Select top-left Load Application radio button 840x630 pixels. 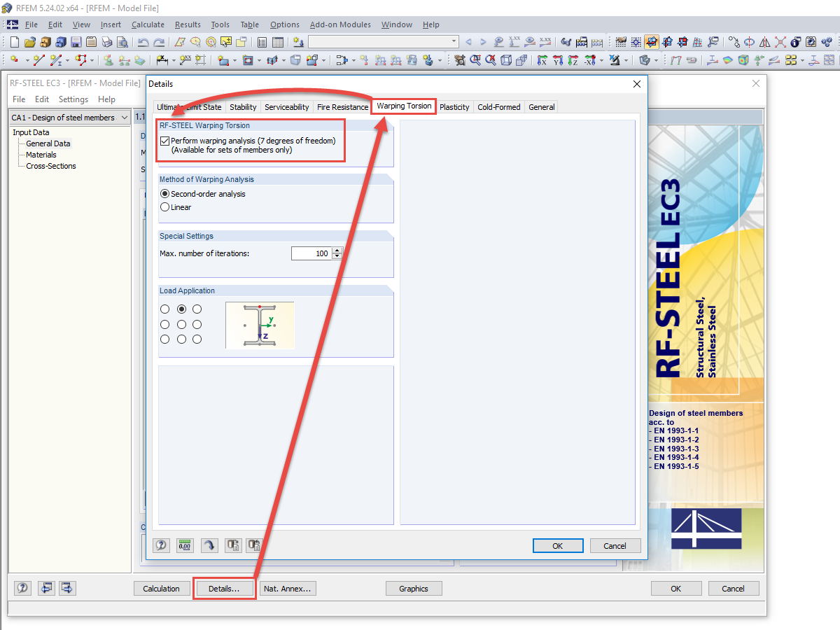[165, 309]
